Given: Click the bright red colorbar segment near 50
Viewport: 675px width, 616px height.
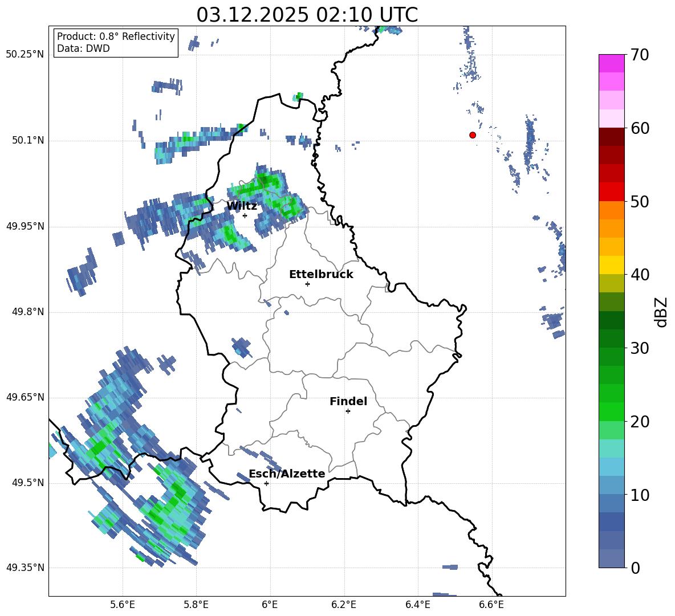Looking at the screenshot, I should tap(611, 192).
